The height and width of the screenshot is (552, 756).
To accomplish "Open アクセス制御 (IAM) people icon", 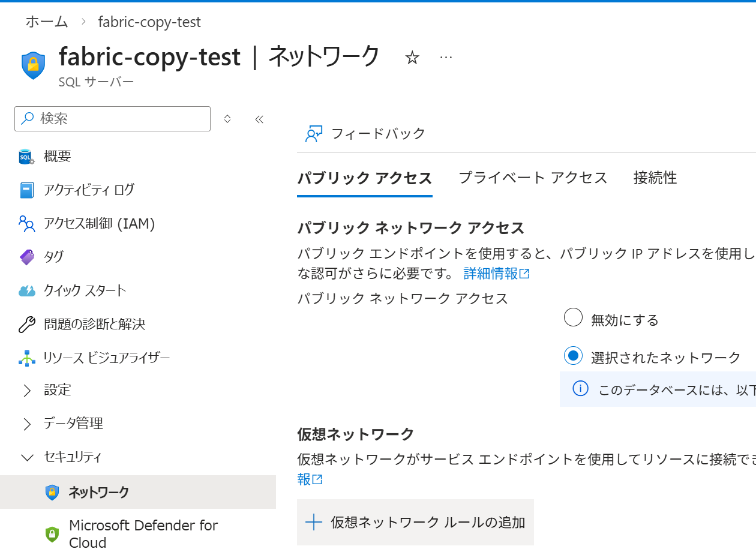I will coord(27,224).
